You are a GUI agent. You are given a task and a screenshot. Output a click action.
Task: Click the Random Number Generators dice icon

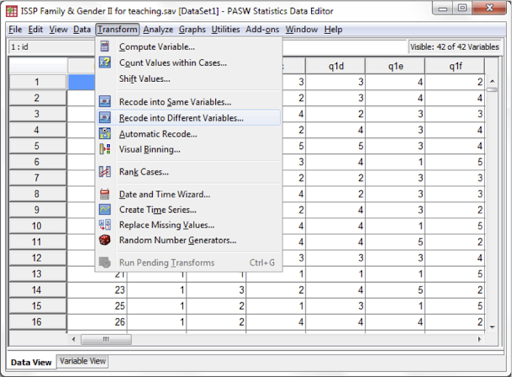(105, 240)
